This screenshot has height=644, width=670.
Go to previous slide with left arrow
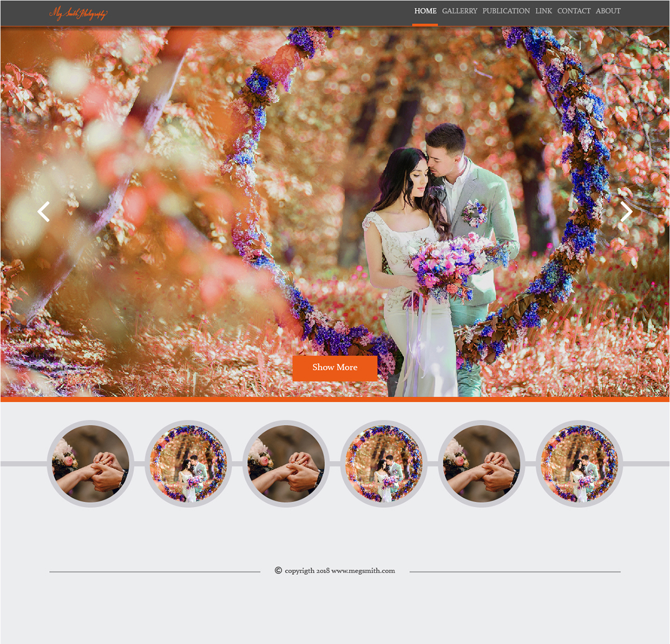click(44, 212)
